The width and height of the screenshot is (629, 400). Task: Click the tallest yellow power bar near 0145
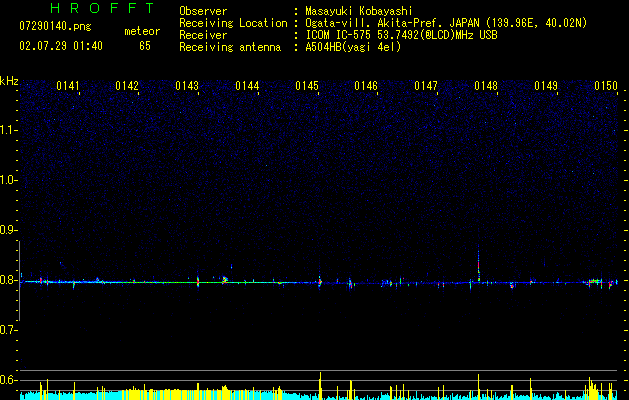click(320, 386)
